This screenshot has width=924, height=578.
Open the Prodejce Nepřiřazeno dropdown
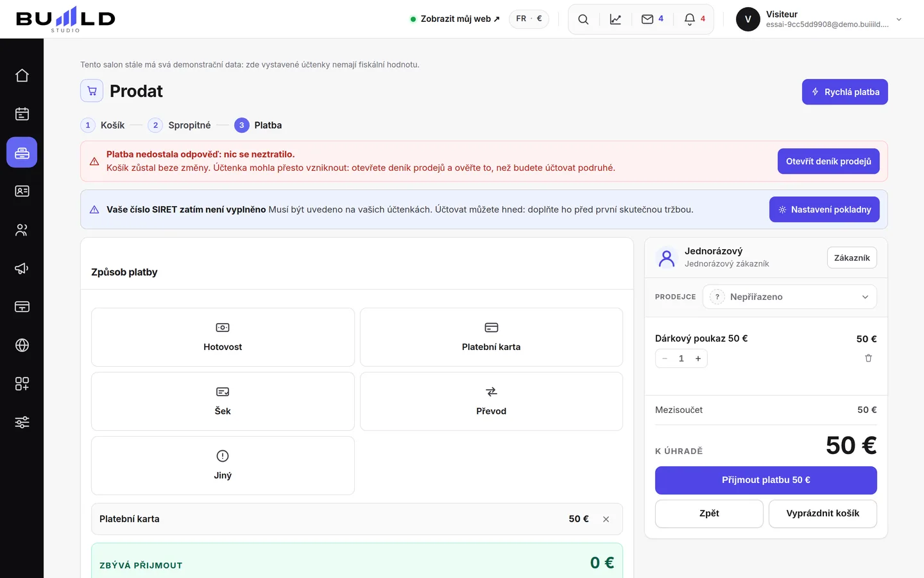(790, 297)
